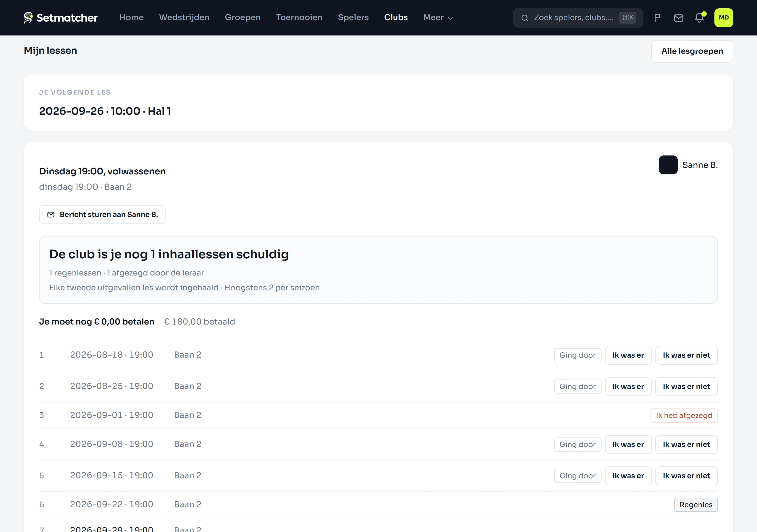Screen dimensions: 757x532
Task: Expand the Meer dropdown menu
Action: click(438, 17)
